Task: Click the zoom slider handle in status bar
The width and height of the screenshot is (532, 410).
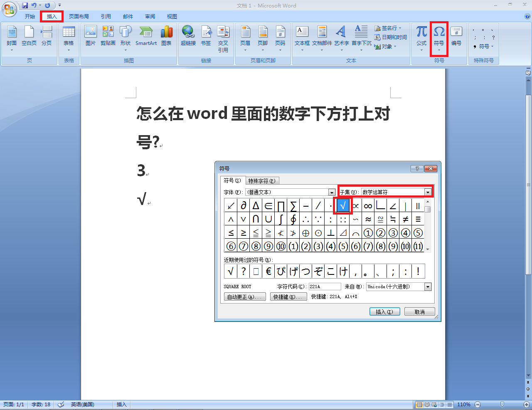Action: pos(502,404)
